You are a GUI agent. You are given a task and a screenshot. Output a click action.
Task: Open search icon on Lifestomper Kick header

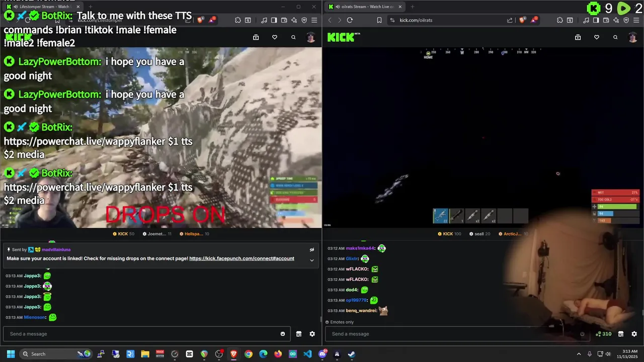point(293,37)
